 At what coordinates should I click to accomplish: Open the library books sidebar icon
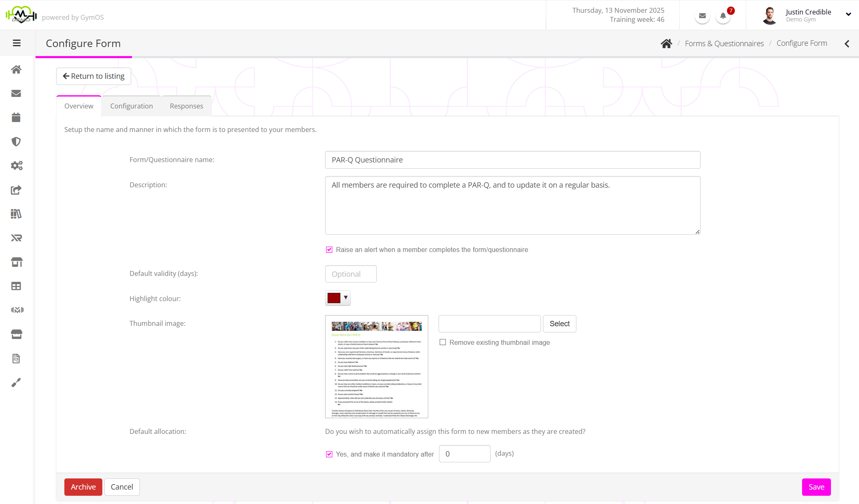point(16,214)
